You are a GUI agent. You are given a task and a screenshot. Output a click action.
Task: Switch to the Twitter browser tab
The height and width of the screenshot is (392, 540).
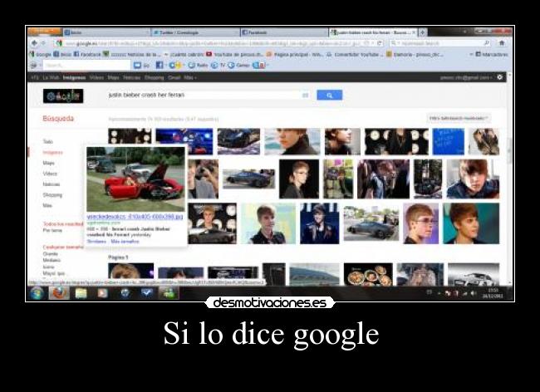(x=194, y=32)
